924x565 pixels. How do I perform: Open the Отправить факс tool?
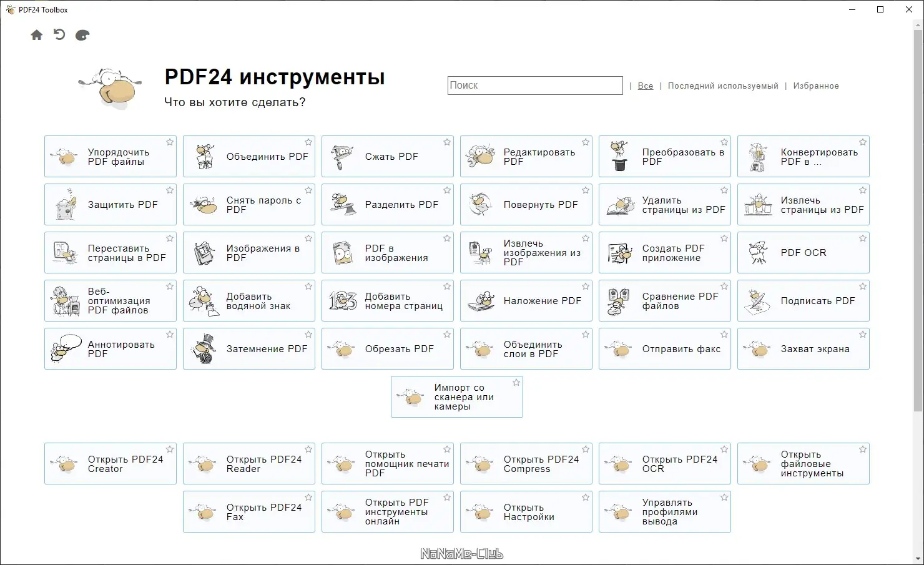coord(665,349)
